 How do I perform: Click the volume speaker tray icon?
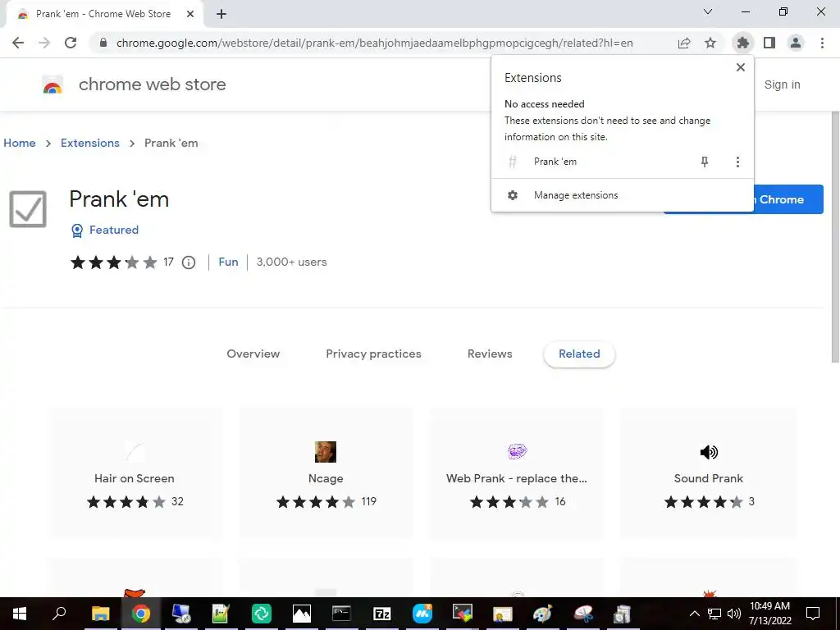[734, 614]
